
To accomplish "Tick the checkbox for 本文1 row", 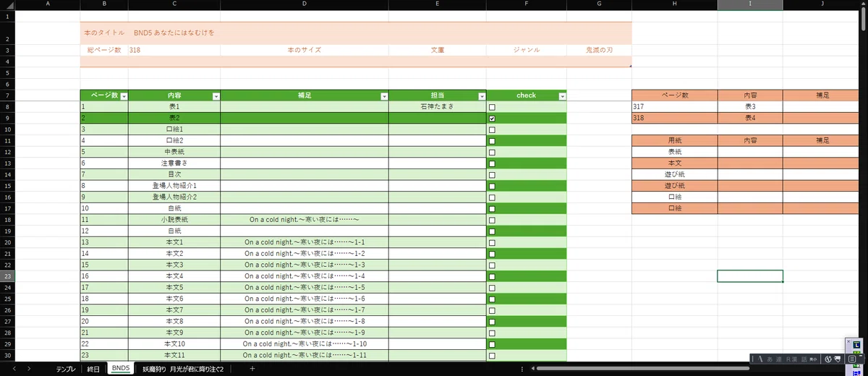I will point(493,242).
